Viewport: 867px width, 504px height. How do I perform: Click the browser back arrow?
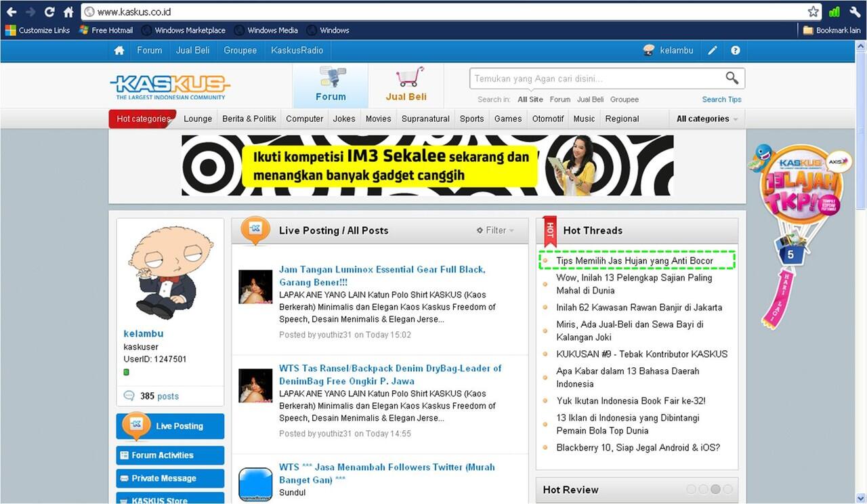coord(12,12)
